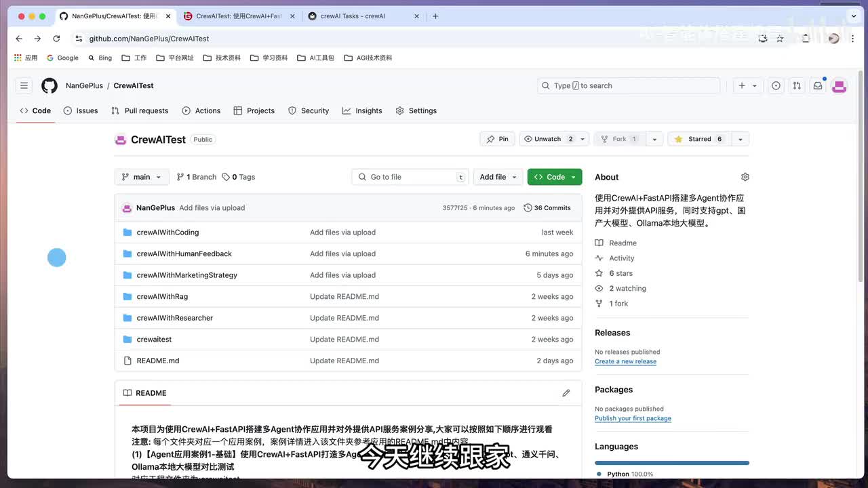
Task: Click Publish your first package link
Action: [x=633, y=418]
